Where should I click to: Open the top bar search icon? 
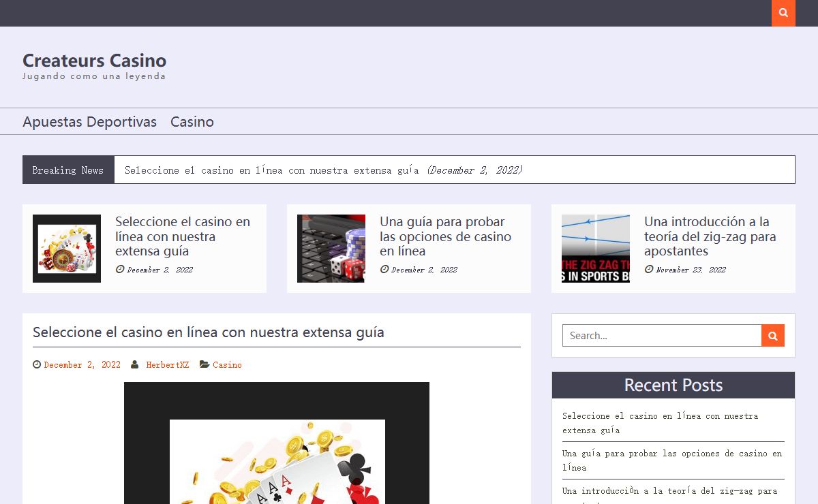[x=783, y=13]
